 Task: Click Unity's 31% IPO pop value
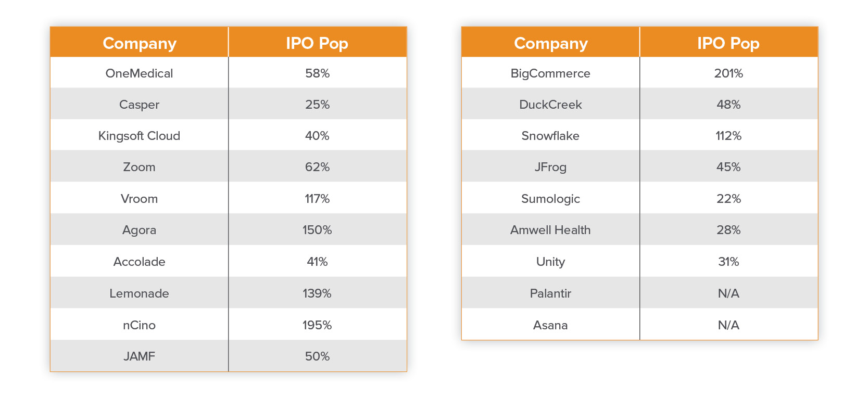coord(728,262)
